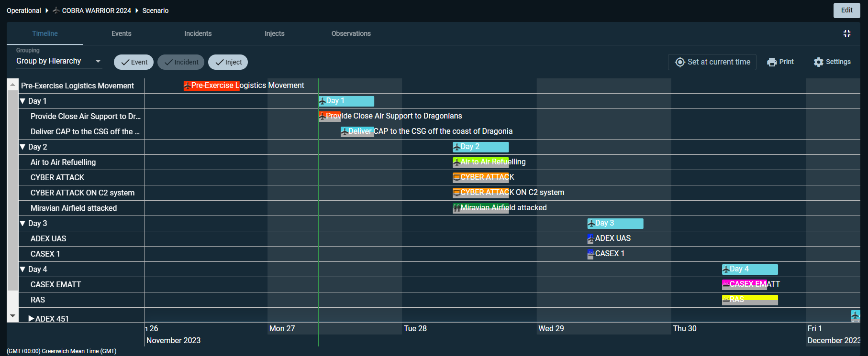Click the Tue 28 date header

coord(415,329)
